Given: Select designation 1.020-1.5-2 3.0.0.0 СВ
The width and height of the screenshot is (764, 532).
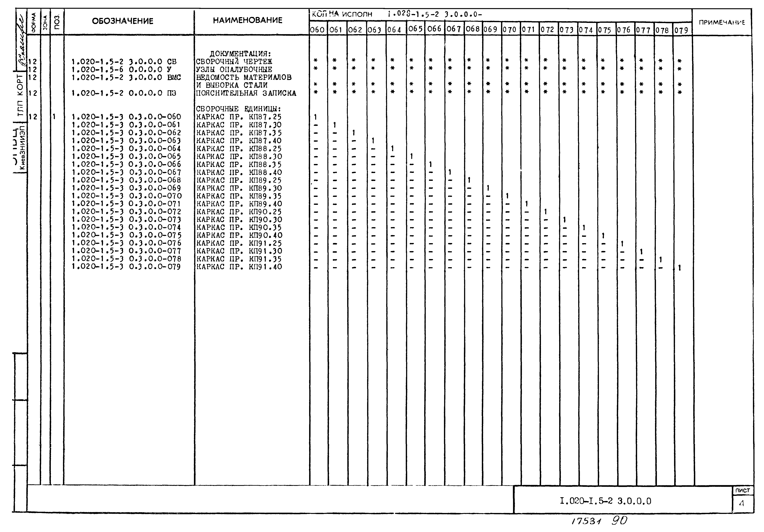Looking at the screenshot, I should (124, 62).
